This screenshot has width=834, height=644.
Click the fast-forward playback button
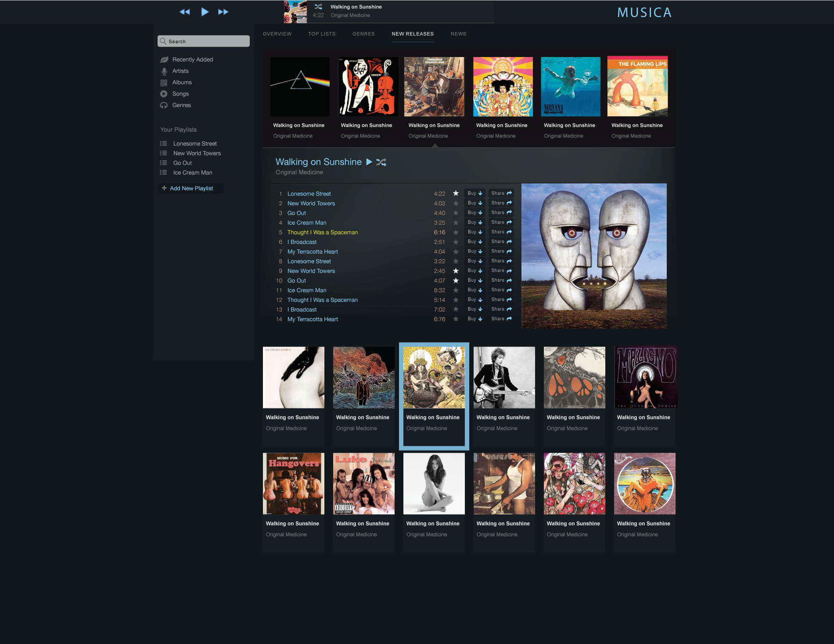223,12
